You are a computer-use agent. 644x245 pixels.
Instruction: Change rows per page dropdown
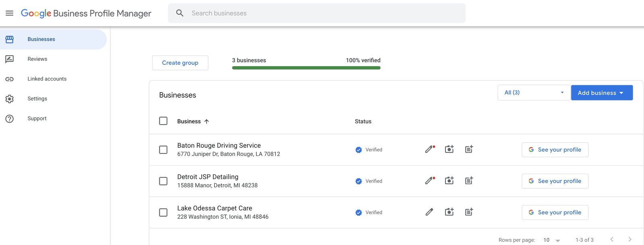551,240
